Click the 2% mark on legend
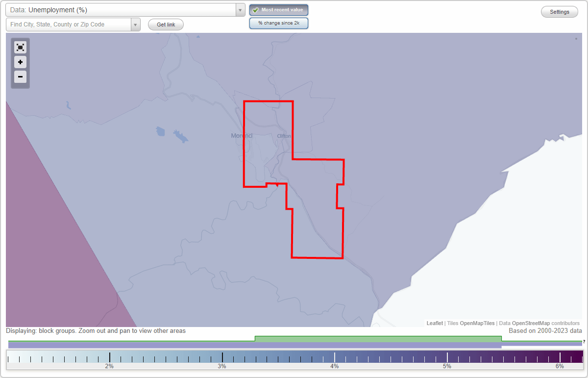 (x=109, y=366)
